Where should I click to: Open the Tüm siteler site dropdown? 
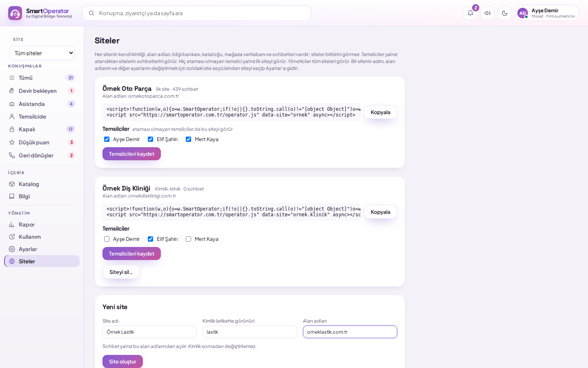click(x=42, y=53)
